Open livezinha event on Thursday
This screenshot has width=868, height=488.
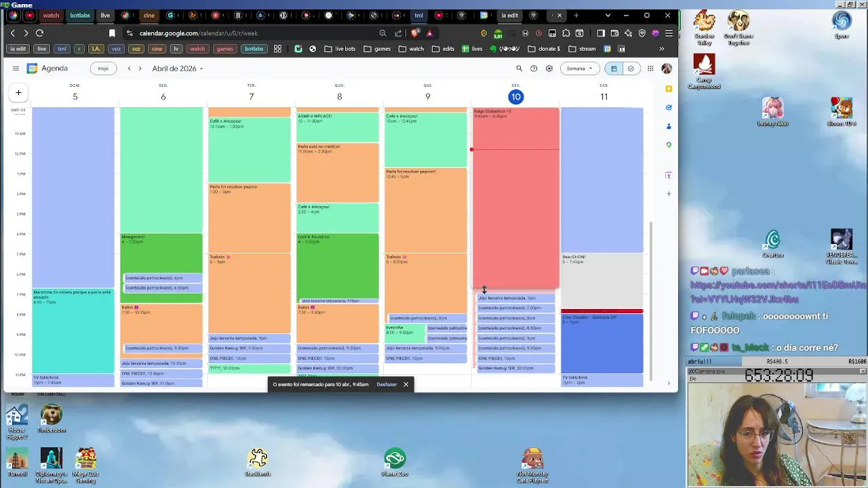pyautogui.click(x=404, y=333)
